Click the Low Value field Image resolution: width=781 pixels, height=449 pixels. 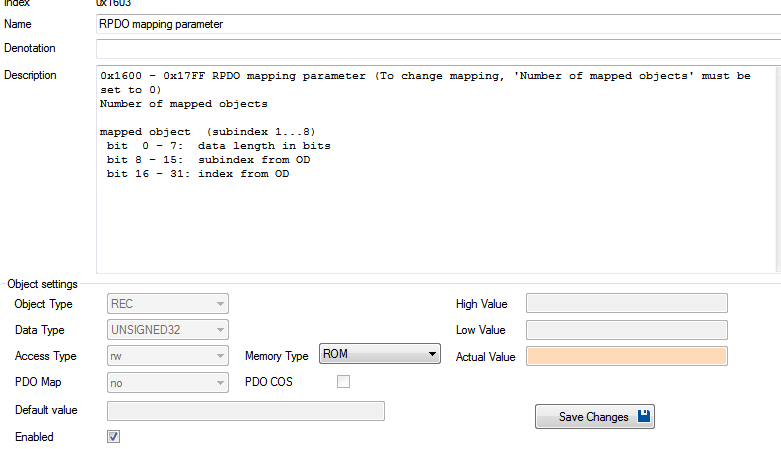tap(627, 330)
